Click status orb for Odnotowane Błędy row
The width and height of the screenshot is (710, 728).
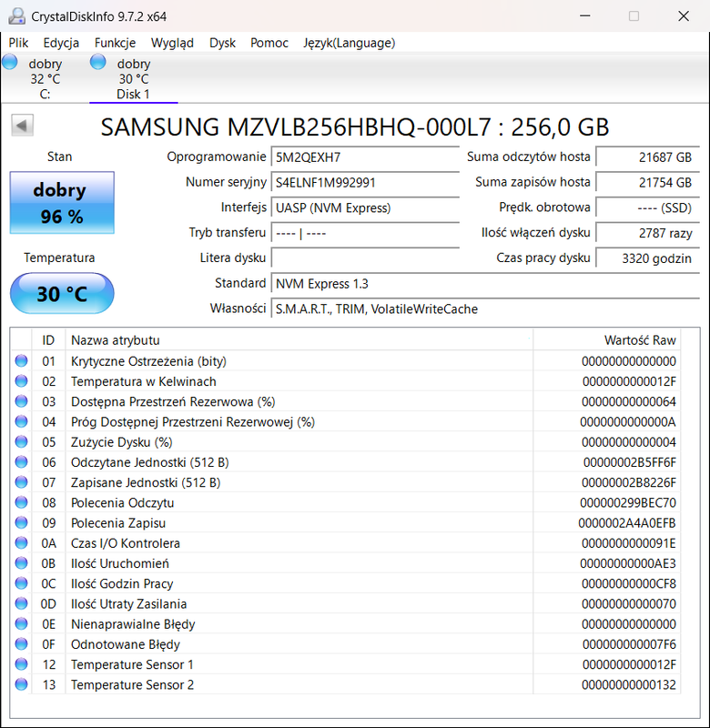[x=21, y=644]
